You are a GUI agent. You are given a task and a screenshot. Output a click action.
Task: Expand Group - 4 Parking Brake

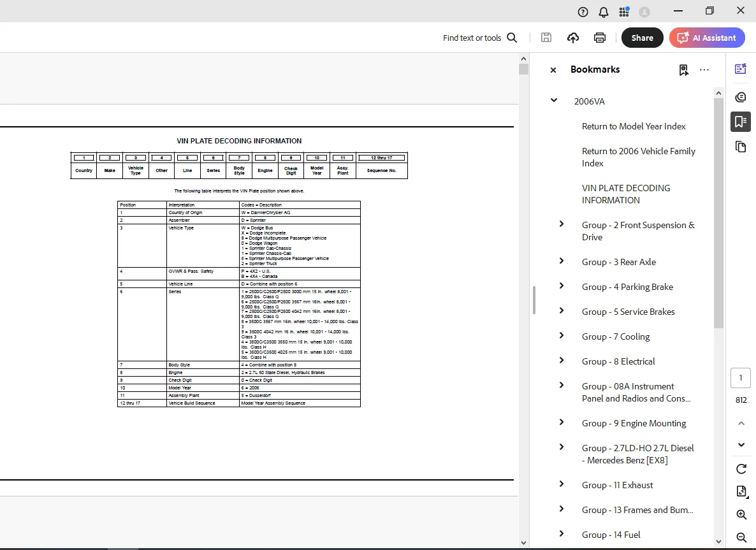point(561,286)
